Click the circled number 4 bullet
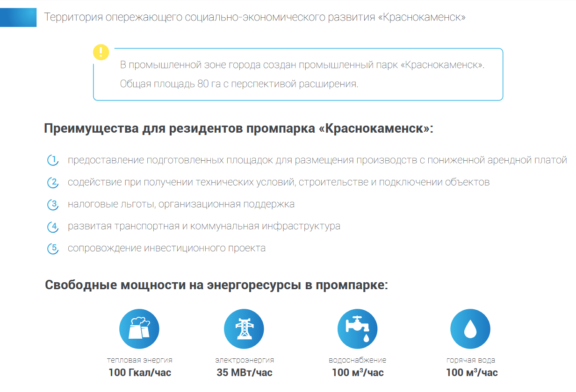This screenshot has height=392, width=576. (x=53, y=227)
